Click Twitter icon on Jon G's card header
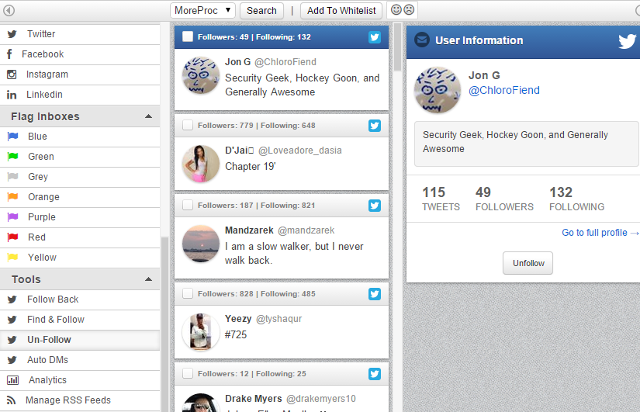640x412 pixels. tap(375, 37)
